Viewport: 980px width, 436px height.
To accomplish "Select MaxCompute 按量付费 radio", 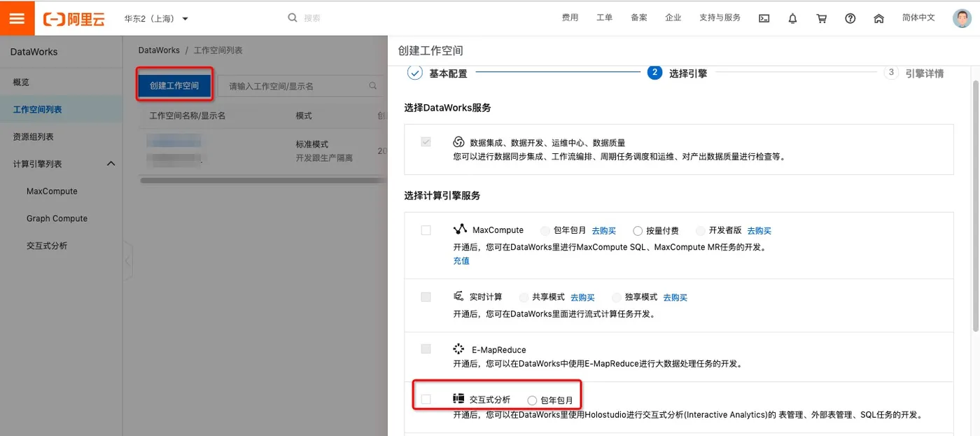I will click(x=638, y=230).
